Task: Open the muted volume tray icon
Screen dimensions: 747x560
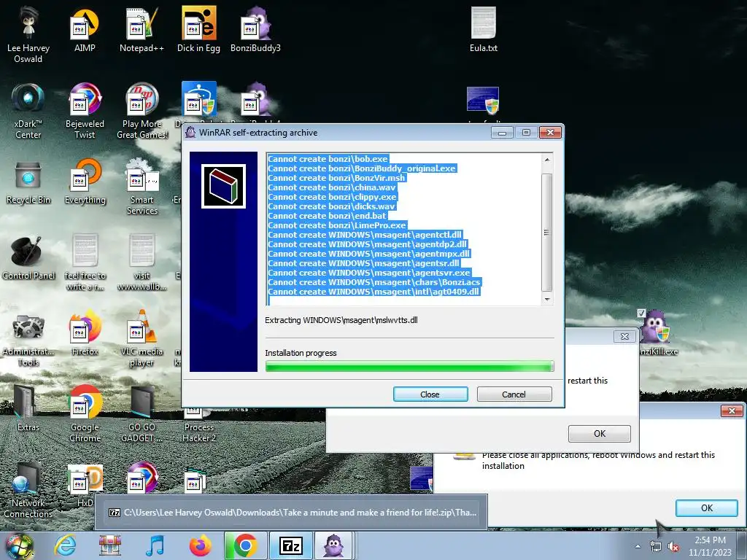Action: (673, 547)
